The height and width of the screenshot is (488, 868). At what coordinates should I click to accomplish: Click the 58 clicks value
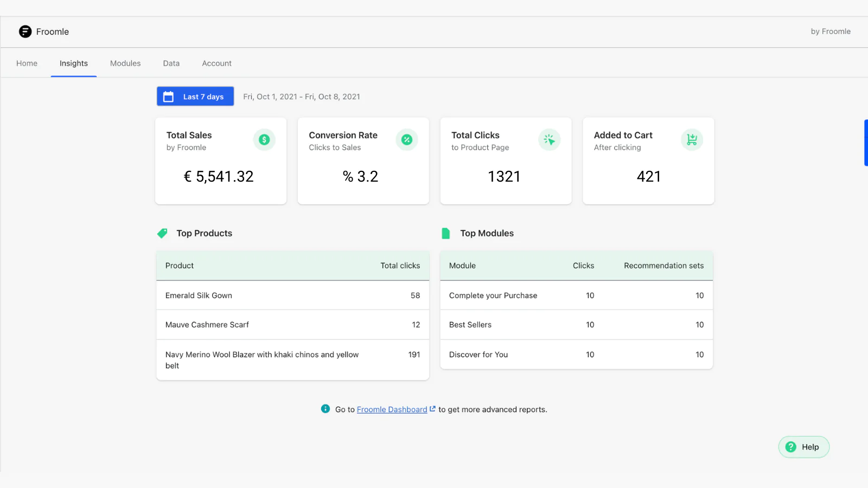(416, 296)
